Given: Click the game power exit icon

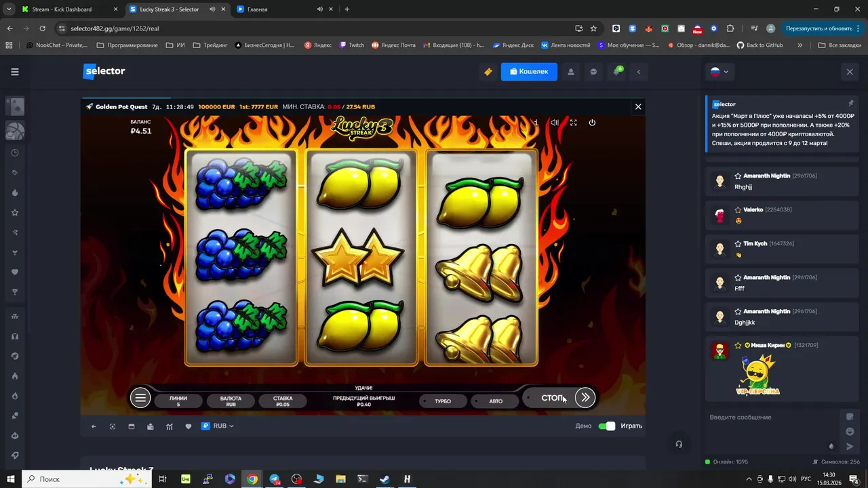Looking at the screenshot, I should (592, 123).
